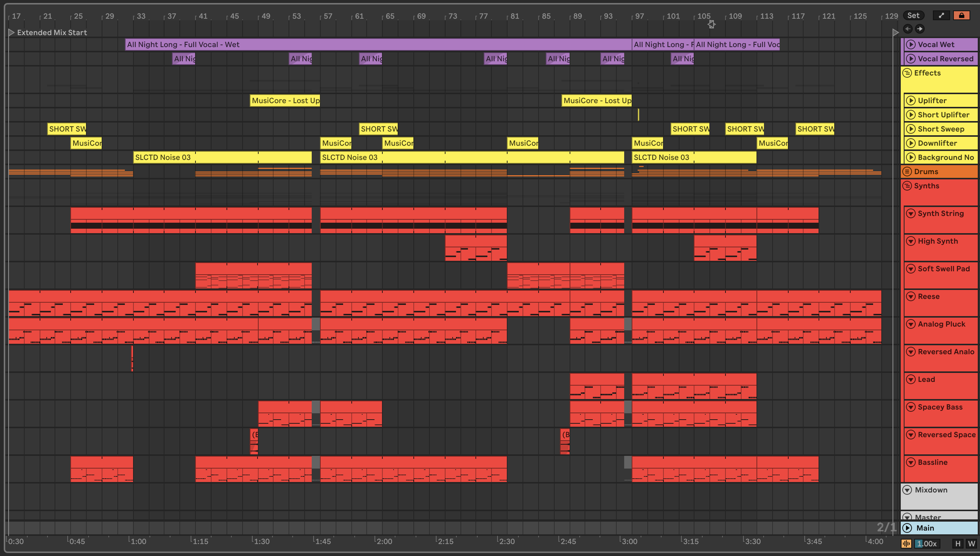The width and height of the screenshot is (980, 556).
Task: Click bar 97 in the beat-time ruler
Action: (640, 16)
